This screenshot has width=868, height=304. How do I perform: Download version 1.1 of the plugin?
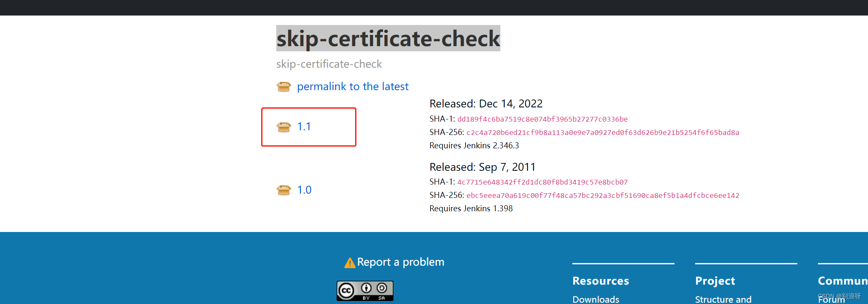pyautogui.click(x=304, y=127)
